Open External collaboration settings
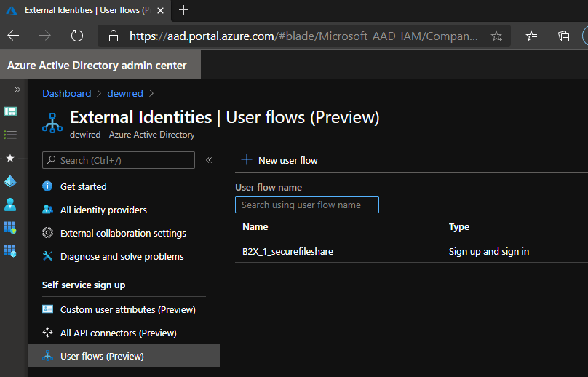The width and height of the screenshot is (588, 377). tap(123, 234)
